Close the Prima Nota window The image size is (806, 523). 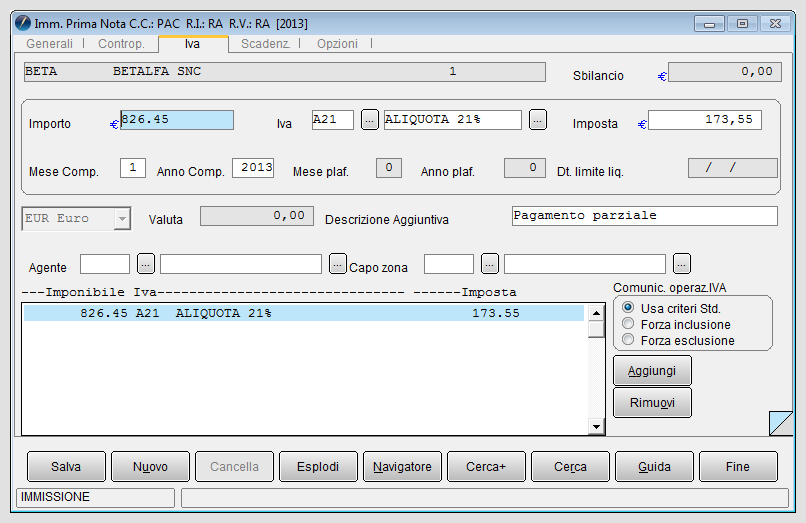[x=776, y=24]
